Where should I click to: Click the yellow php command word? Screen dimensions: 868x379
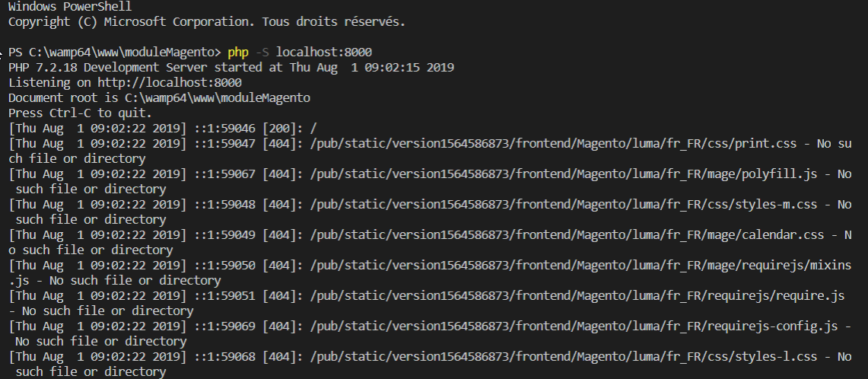pos(238,52)
